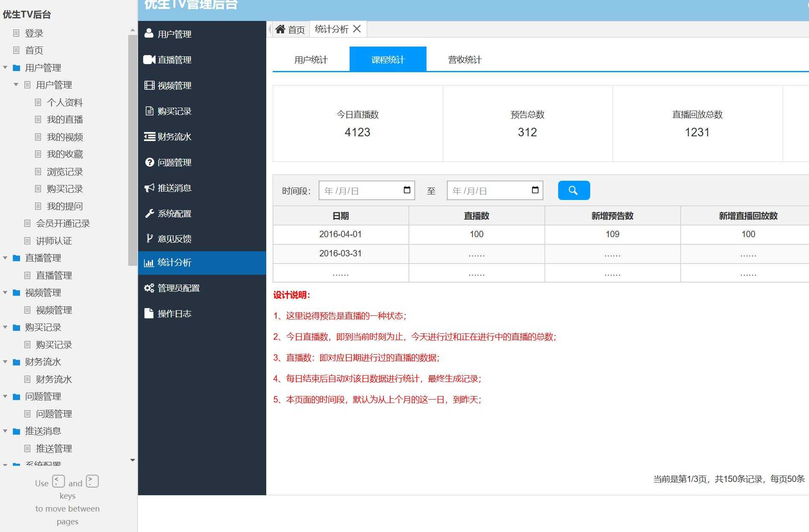Select 我的收藏 in the left tree
This screenshot has height=532, width=809.
[x=65, y=154]
